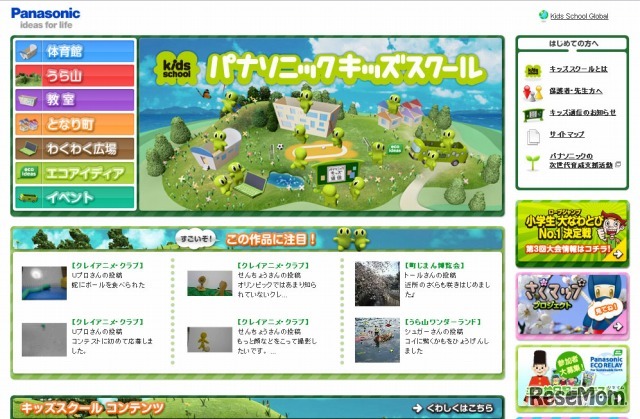Click the kids school clover logo in banner
This screenshot has height=419, width=640.
tap(177, 69)
